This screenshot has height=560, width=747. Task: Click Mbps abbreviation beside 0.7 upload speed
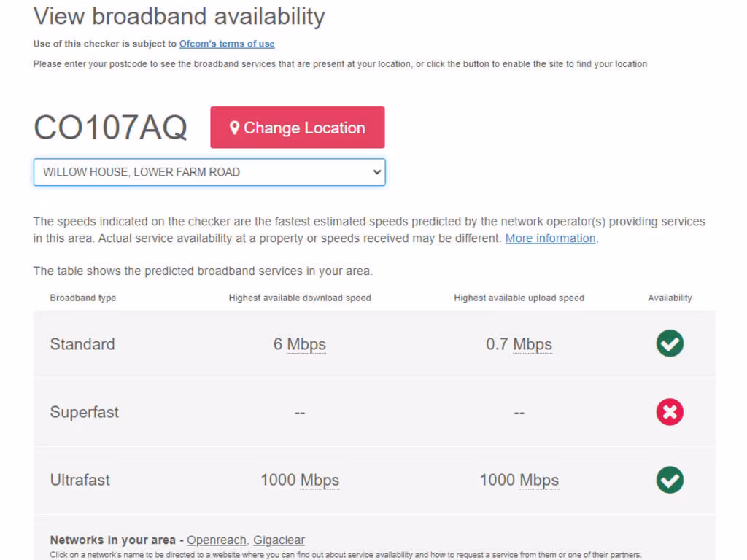tap(533, 344)
